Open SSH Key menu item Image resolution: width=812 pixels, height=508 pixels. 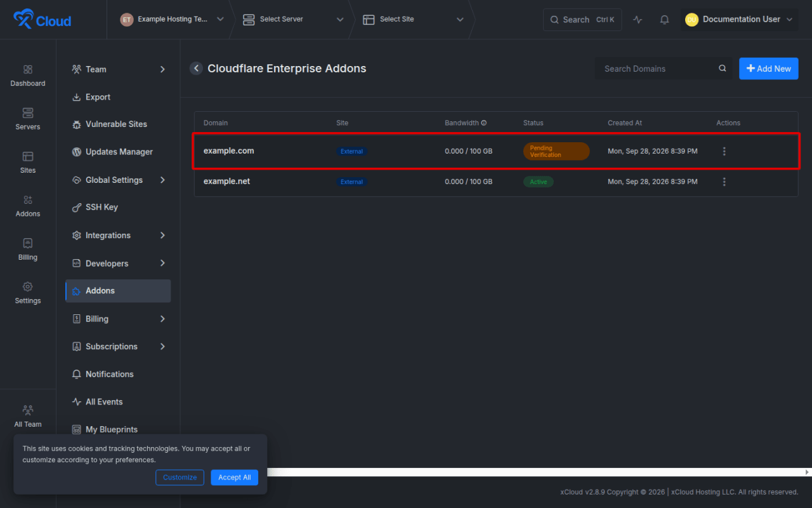pyautogui.click(x=118, y=207)
